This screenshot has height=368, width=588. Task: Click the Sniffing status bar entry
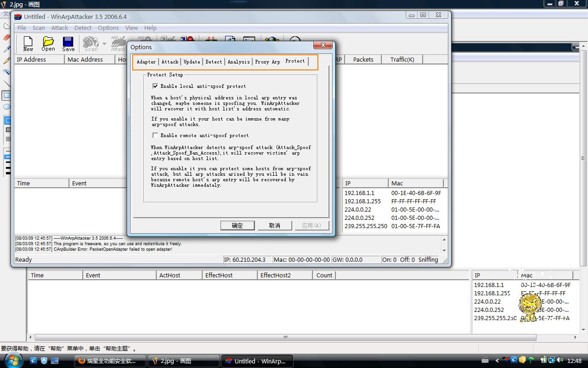pos(428,259)
